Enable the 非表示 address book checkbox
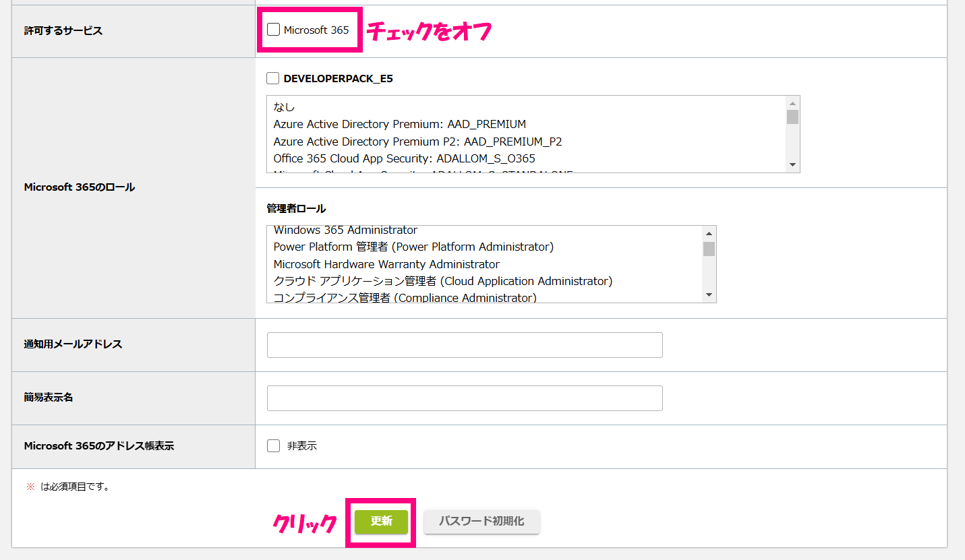965x560 pixels. tap(273, 445)
